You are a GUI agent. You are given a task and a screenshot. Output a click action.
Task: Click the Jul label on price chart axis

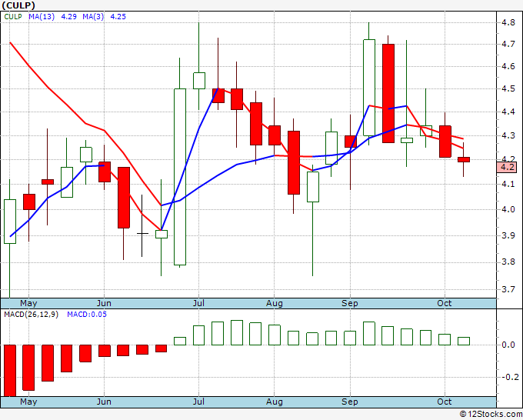pyautogui.click(x=198, y=303)
